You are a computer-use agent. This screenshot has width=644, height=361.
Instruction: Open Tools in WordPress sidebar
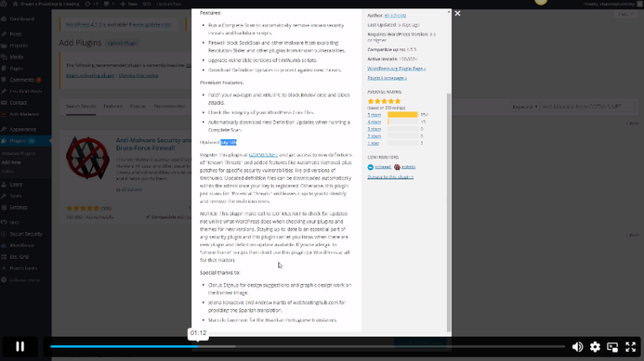tap(16, 196)
